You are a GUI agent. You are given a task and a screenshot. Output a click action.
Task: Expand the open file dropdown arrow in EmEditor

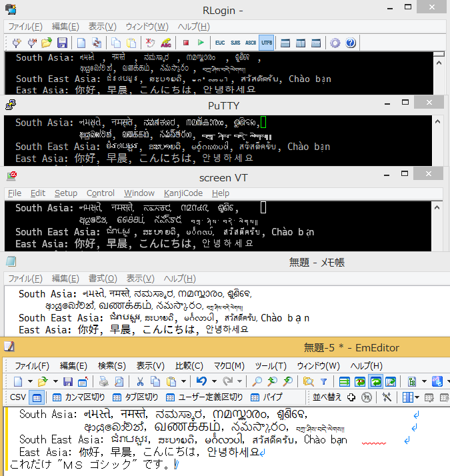[x=54, y=381]
